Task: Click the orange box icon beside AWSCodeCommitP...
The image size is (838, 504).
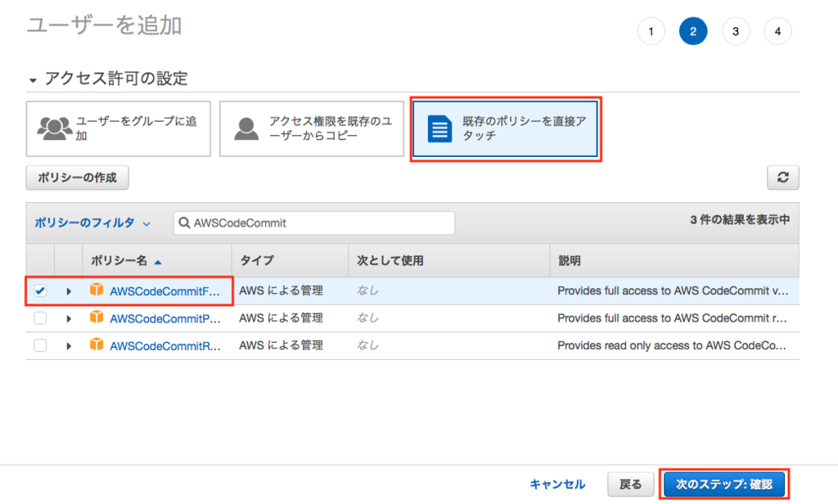Action: coord(97,317)
